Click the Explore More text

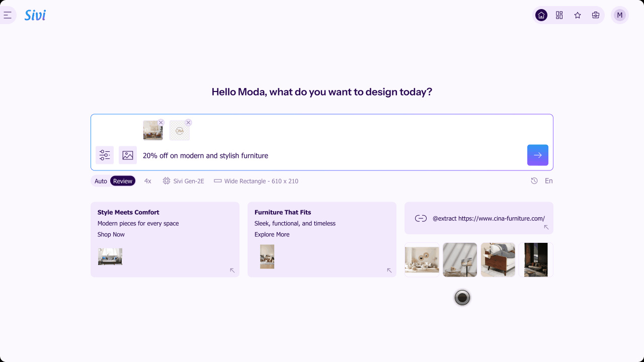pyautogui.click(x=272, y=235)
